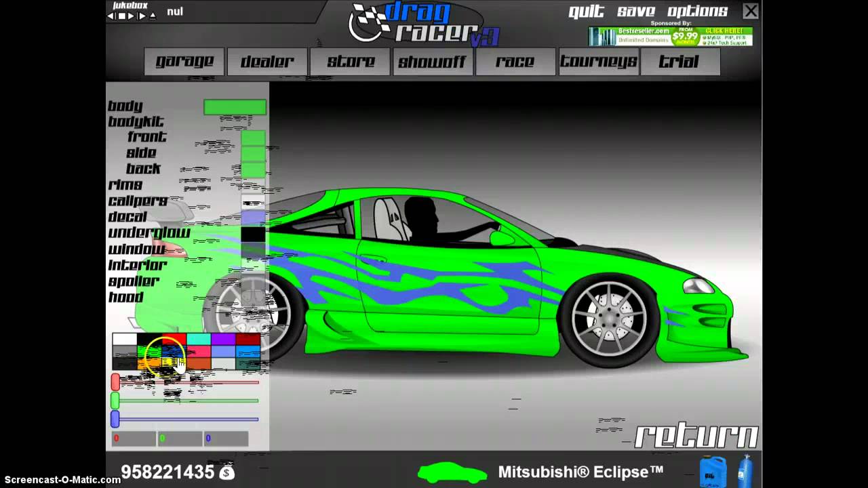
Task: Pick pink from the color palette
Action: click(x=198, y=352)
